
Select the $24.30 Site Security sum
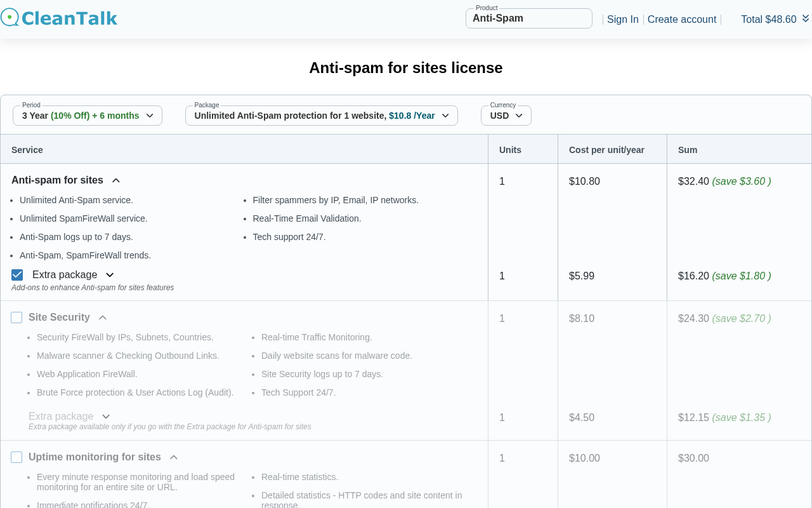[x=693, y=319]
